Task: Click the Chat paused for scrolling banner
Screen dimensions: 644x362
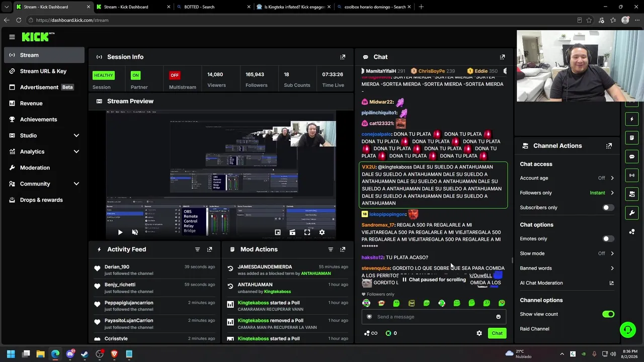Action: (434, 280)
